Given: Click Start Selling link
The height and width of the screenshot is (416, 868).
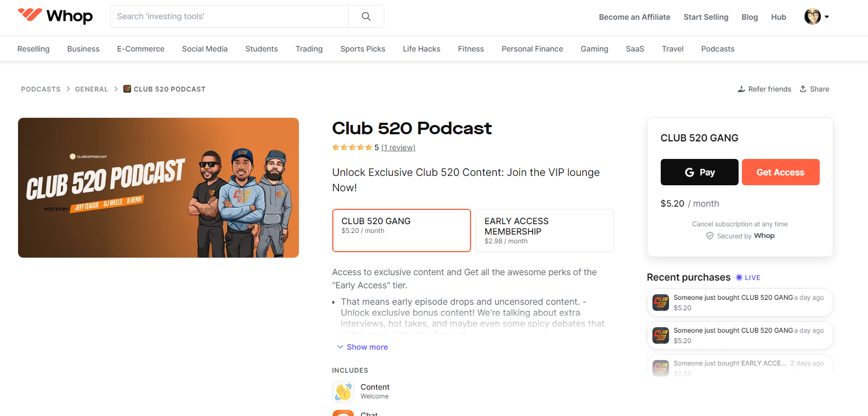Looking at the screenshot, I should [x=706, y=17].
